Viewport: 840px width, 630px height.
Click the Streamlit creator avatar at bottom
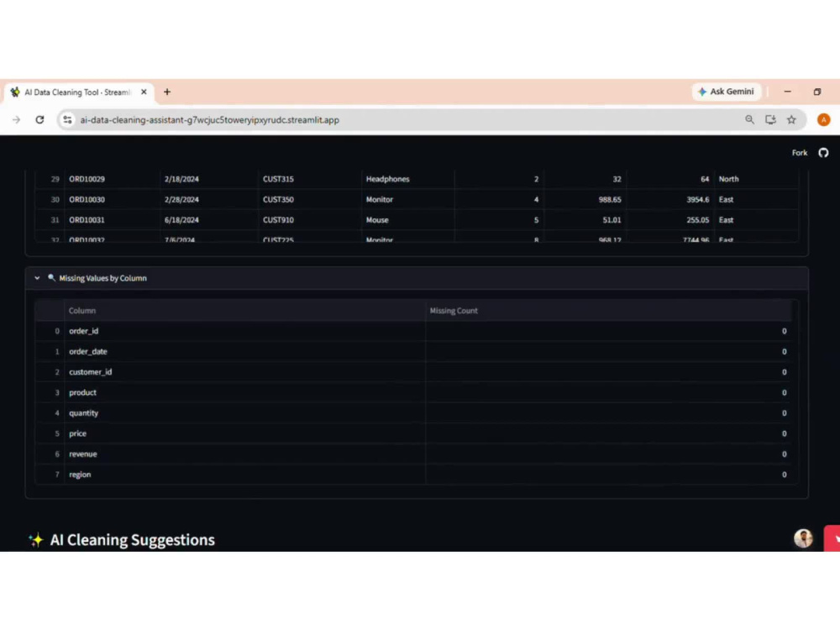803,538
